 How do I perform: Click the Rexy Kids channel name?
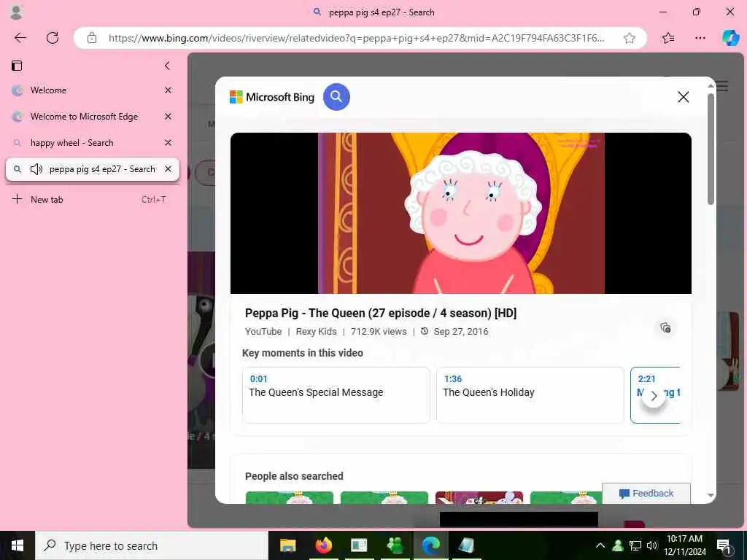pos(317,332)
